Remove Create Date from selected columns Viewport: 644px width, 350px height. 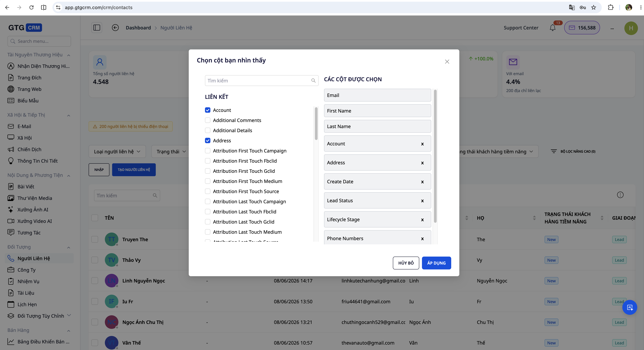click(x=422, y=182)
